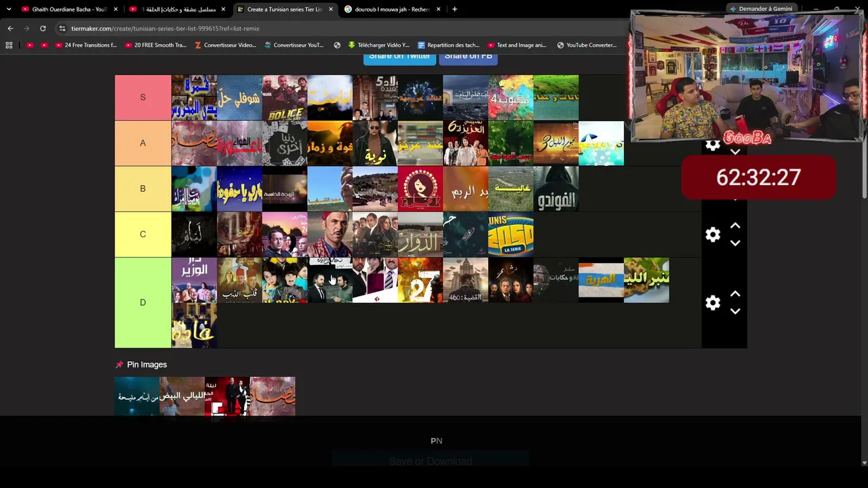Open 'Convertisseur YouT...' bookmark
The image size is (868, 488).
tap(294, 45)
